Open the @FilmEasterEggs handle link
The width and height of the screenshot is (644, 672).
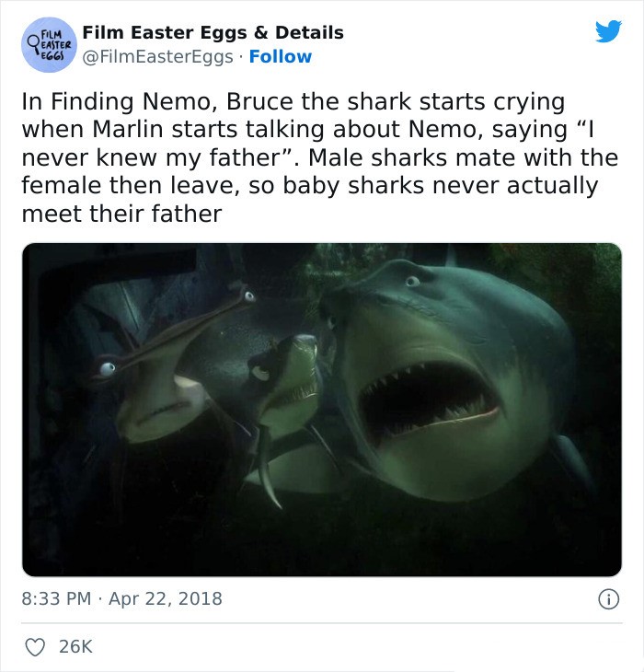click(x=157, y=57)
